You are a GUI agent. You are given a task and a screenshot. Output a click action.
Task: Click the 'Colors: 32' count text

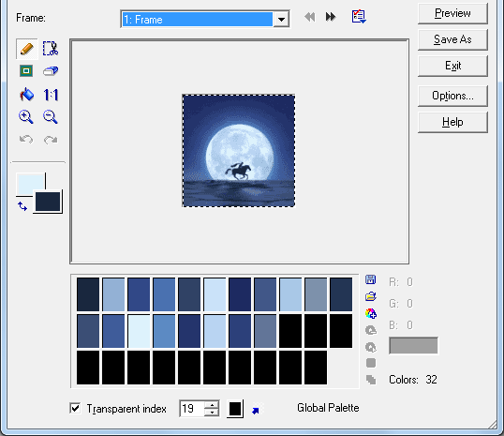click(x=413, y=380)
